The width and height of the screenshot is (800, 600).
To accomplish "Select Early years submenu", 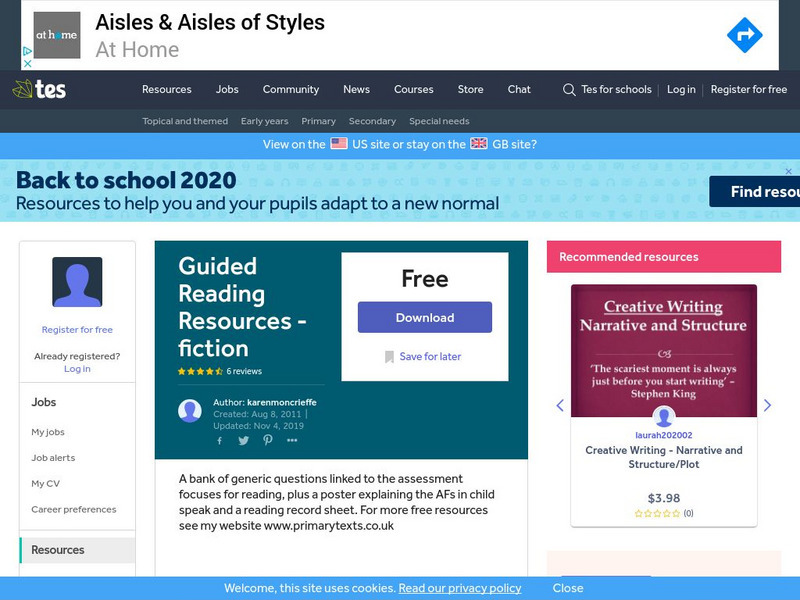I will click(x=264, y=121).
